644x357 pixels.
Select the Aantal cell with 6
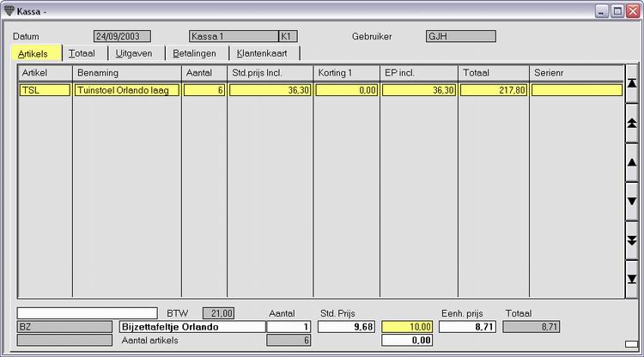(x=204, y=90)
